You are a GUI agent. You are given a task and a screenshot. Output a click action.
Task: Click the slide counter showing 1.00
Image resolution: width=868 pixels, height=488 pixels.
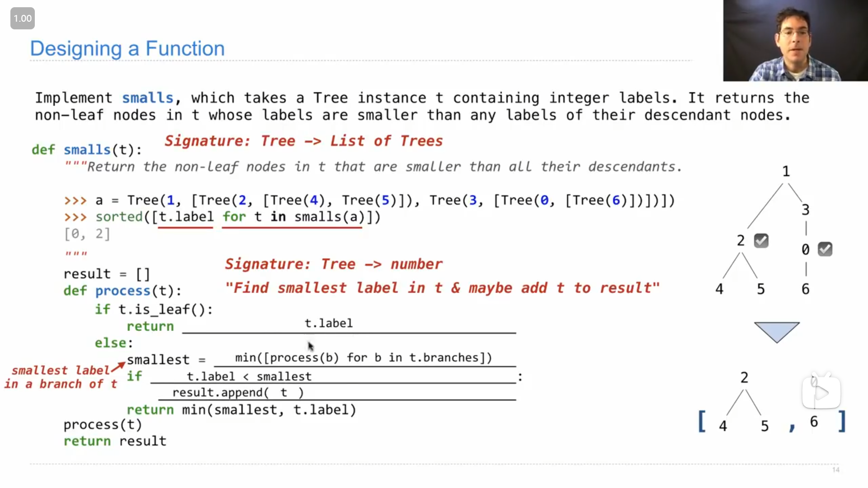click(x=22, y=19)
